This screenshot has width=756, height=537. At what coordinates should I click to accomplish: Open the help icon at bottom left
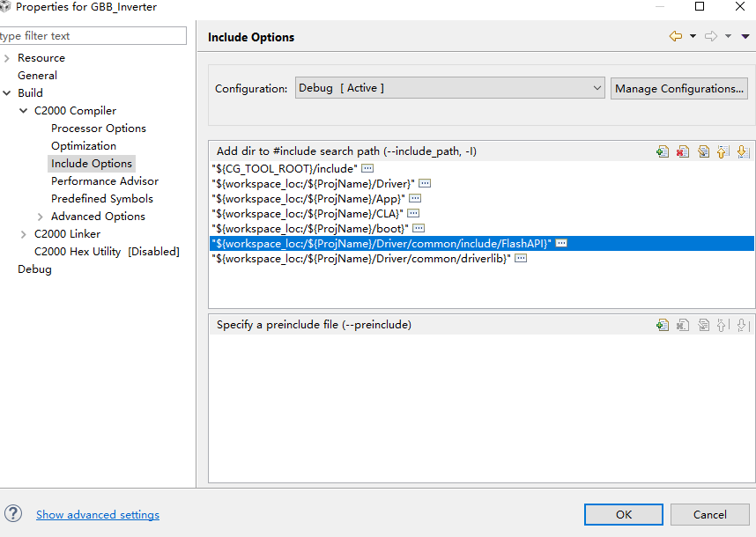[x=13, y=514]
